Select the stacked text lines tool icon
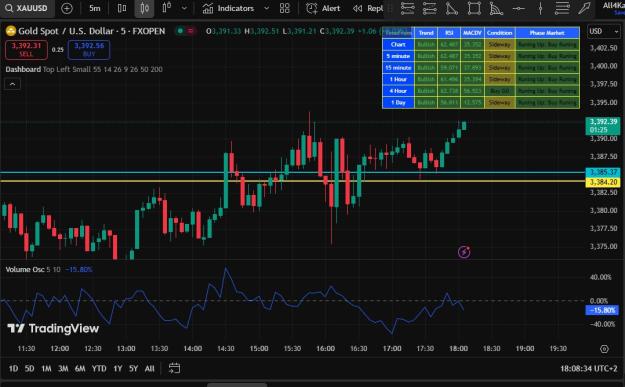The width and height of the screenshot is (625, 387). (562, 8)
